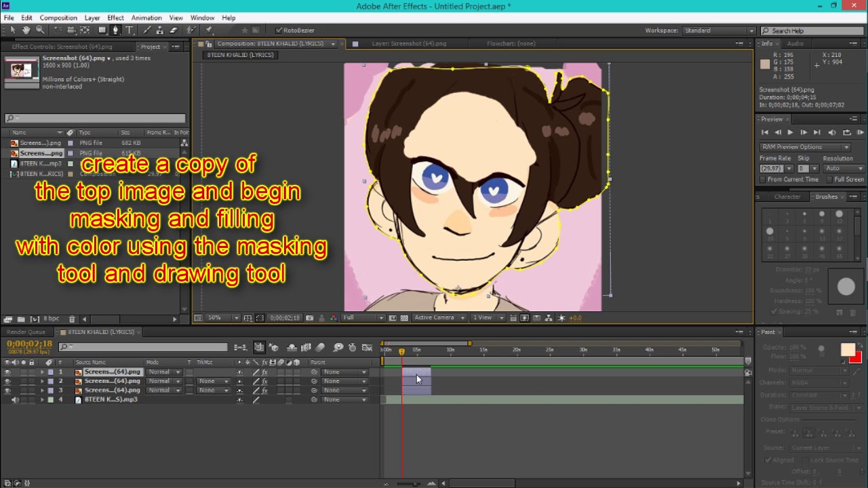This screenshot has width=868, height=488.
Task: Open the timeline Graph Editor
Action: point(367,348)
